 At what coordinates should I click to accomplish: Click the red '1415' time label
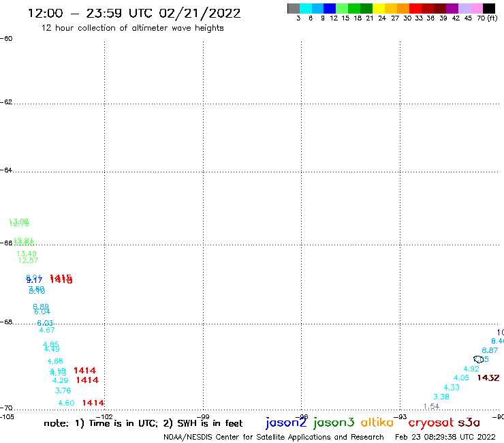coord(61,279)
